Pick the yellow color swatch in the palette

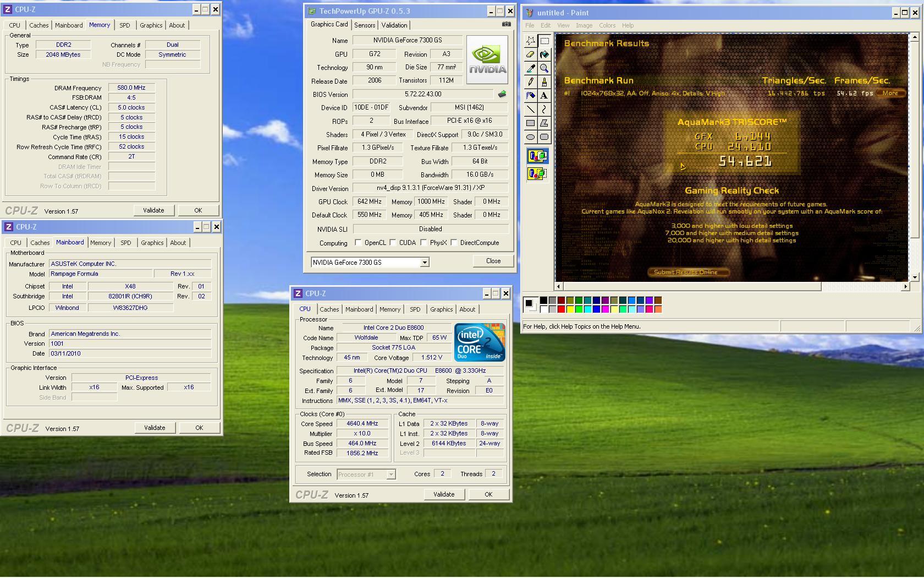(570, 309)
